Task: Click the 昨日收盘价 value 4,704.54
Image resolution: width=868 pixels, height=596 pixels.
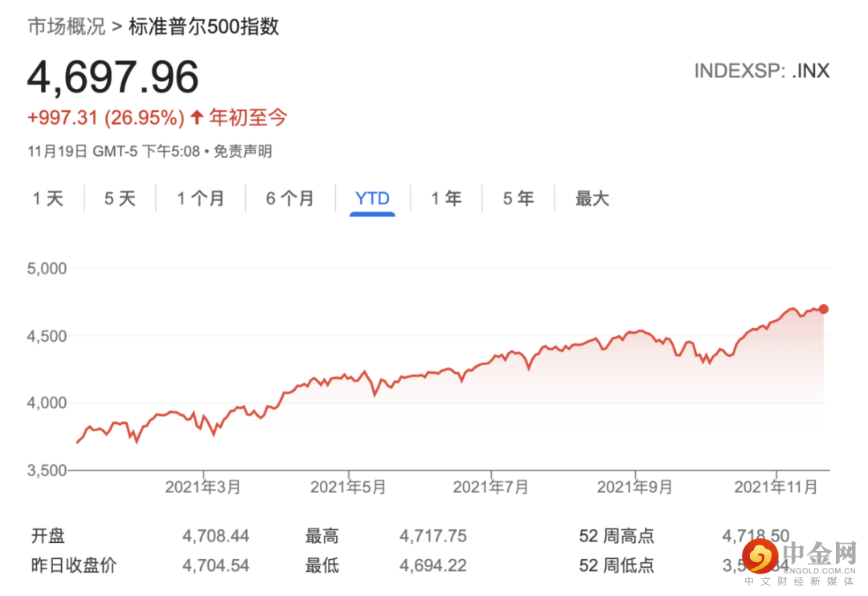Action: (216, 565)
